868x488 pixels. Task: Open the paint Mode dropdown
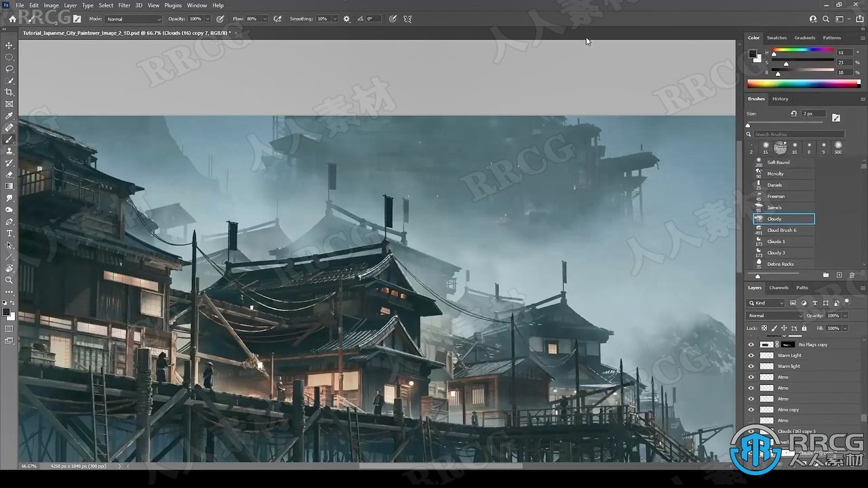click(x=134, y=19)
